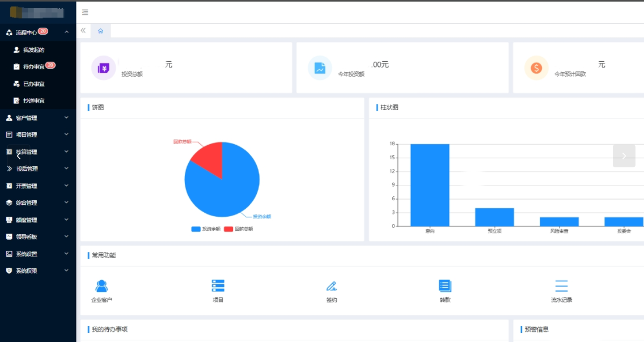Open the 项目 shortcut icon

[218, 286]
